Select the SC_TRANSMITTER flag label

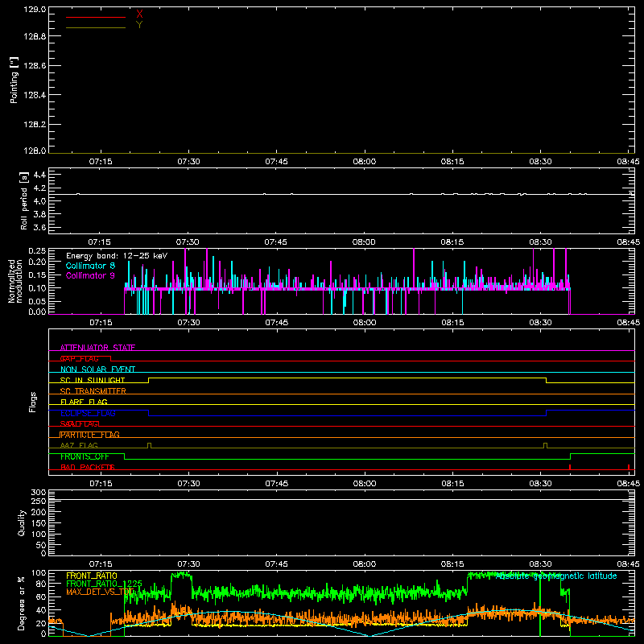(x=93, y=391)
